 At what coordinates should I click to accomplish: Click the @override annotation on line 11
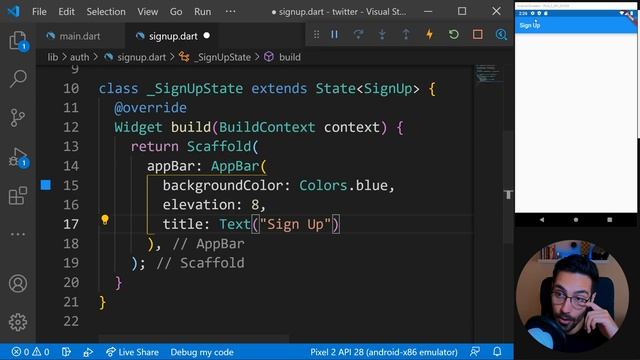150,108
